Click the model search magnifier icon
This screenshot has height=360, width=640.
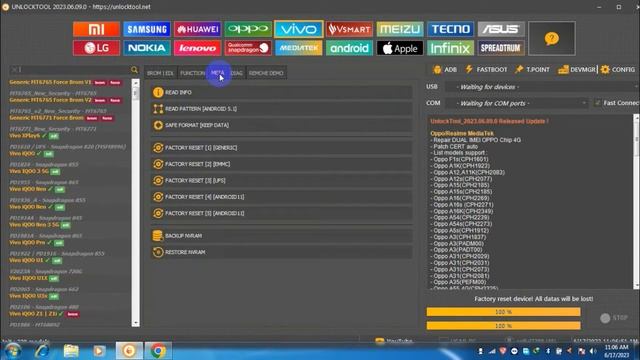click(x=134, y=70)
